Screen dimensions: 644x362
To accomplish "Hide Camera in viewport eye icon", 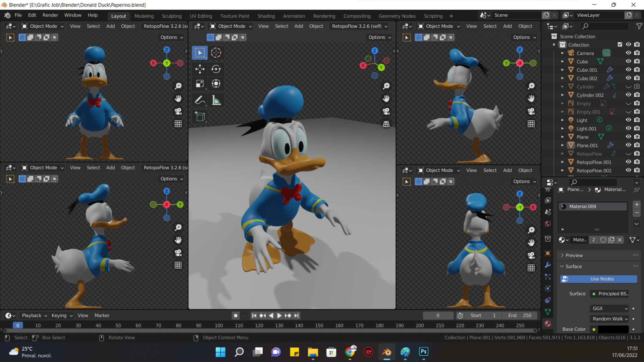I will [x=628, y=53].
